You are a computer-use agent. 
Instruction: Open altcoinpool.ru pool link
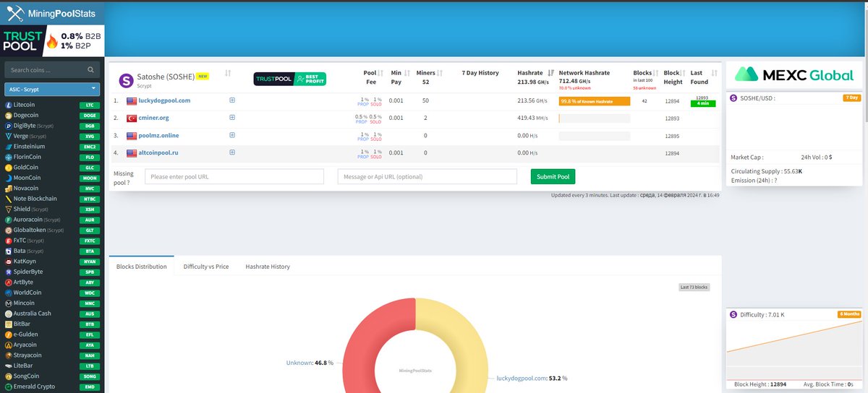[x=160, y=153]
